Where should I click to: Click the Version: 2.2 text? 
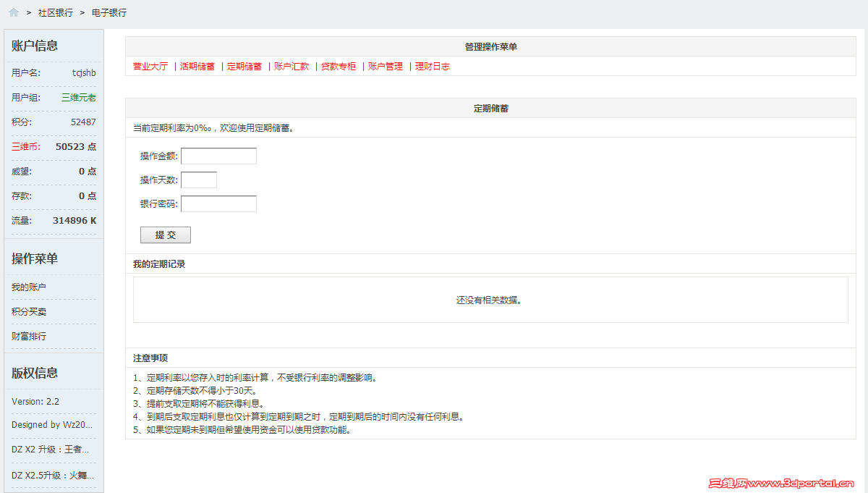tap(35, 402)
